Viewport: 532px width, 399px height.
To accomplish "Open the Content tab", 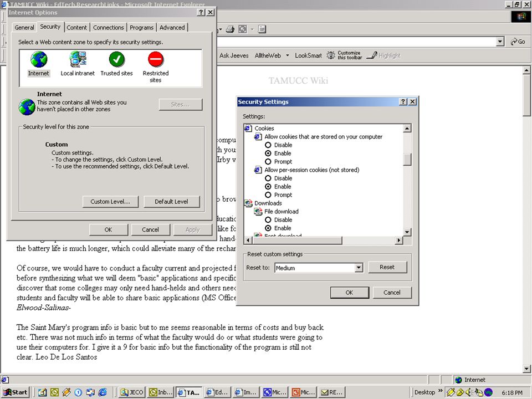I will point(76,28).
